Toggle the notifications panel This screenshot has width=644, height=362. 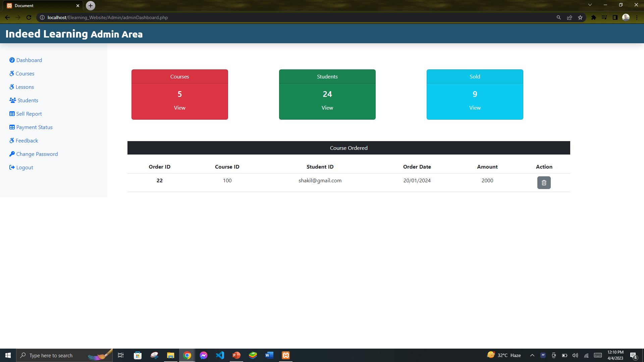634,355
